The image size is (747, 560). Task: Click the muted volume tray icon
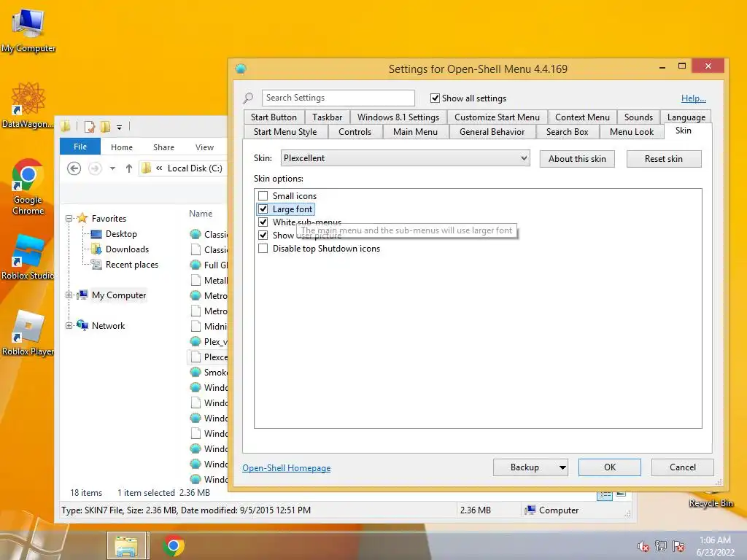click(x=643, y=546)
